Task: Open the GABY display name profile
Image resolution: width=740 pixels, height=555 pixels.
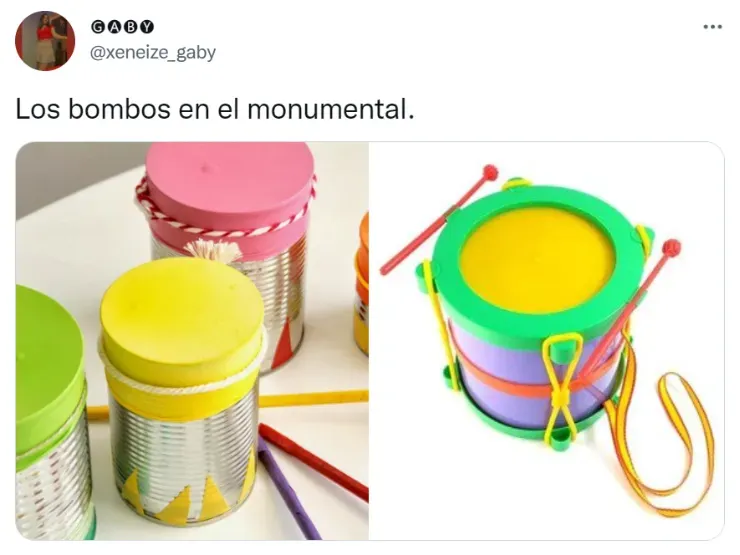Action: pos(122,27)
